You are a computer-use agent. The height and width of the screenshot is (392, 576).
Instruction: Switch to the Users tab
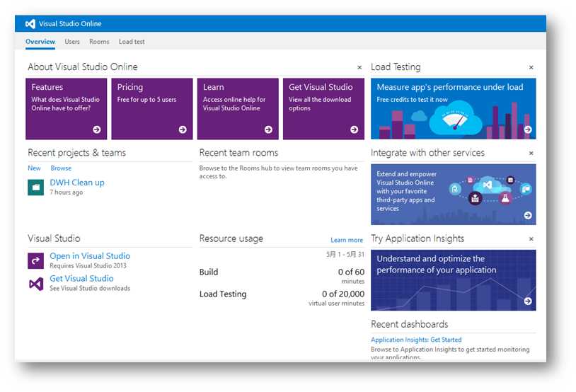coord(72,42)
